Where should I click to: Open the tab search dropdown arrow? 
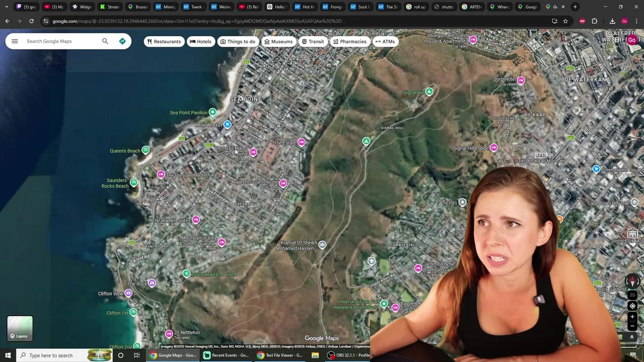(7, 7)
